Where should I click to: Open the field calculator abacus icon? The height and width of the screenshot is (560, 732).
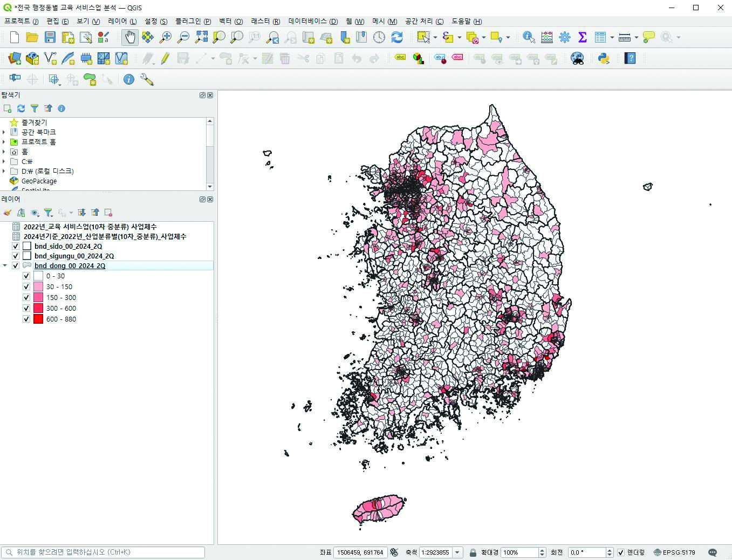(x=546, y=37)
